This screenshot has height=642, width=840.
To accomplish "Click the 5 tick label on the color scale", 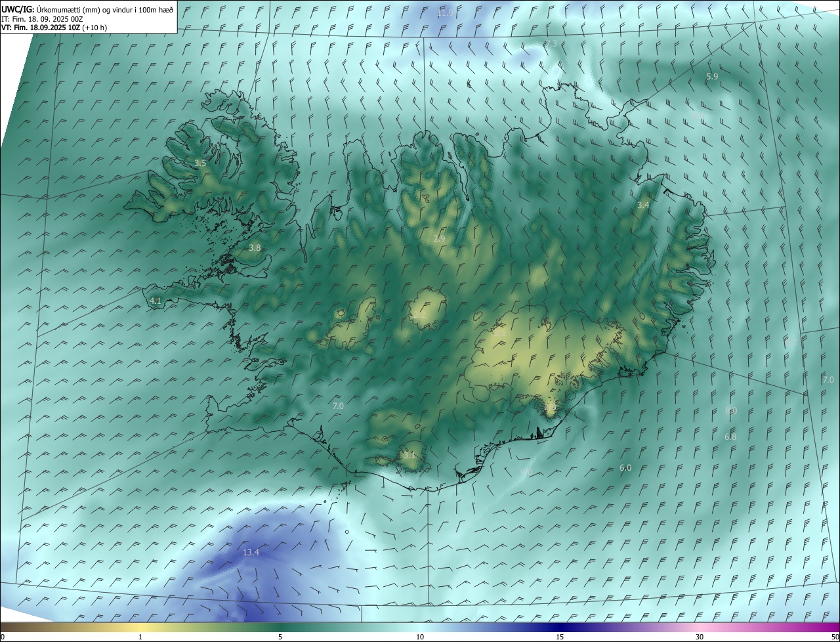I will pos(280,637).
